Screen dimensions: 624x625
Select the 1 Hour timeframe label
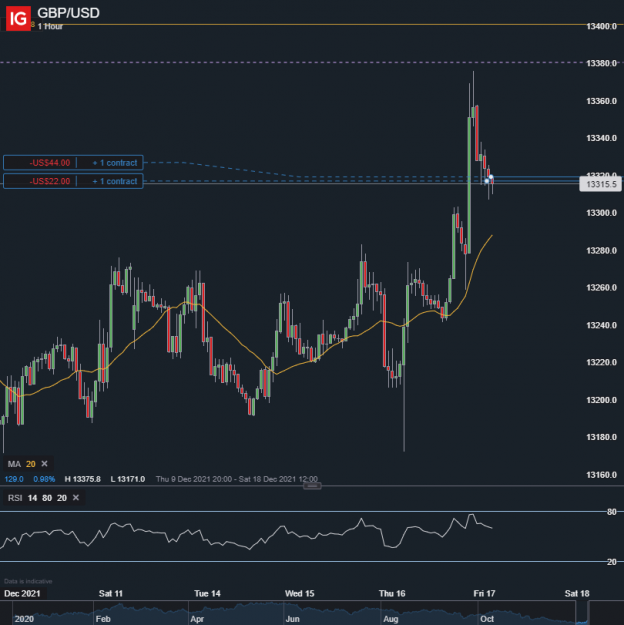tap(50, 26)
